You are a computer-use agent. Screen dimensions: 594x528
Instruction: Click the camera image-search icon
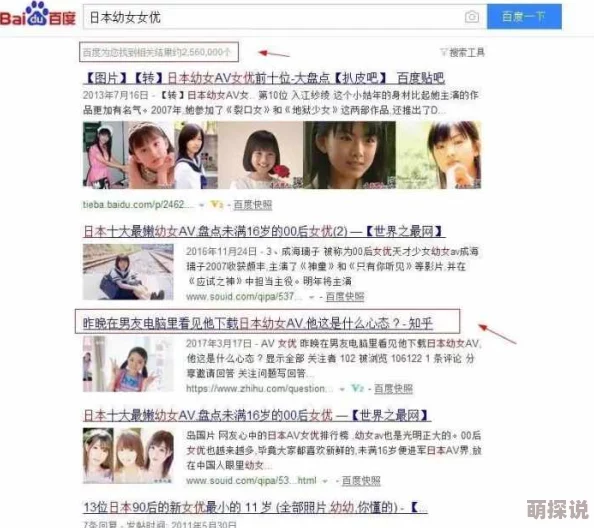click(x=472, y=17)
